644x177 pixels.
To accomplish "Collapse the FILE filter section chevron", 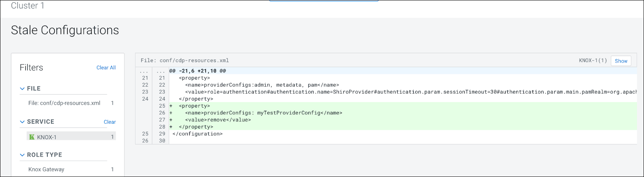I will (23, 89).
